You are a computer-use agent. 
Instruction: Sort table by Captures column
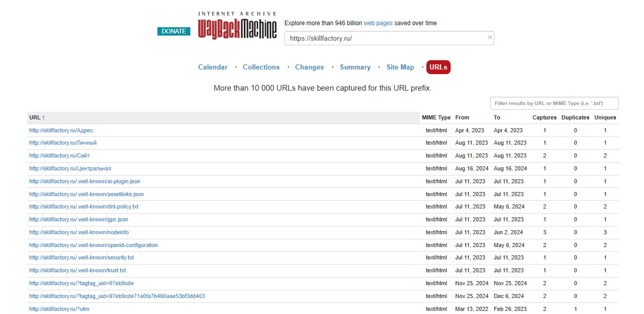pos(544,117)
